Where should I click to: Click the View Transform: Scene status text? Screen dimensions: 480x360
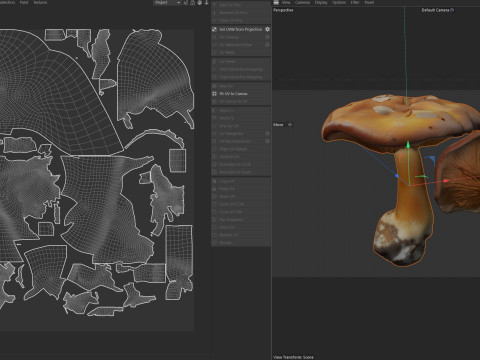click(293, 357)
